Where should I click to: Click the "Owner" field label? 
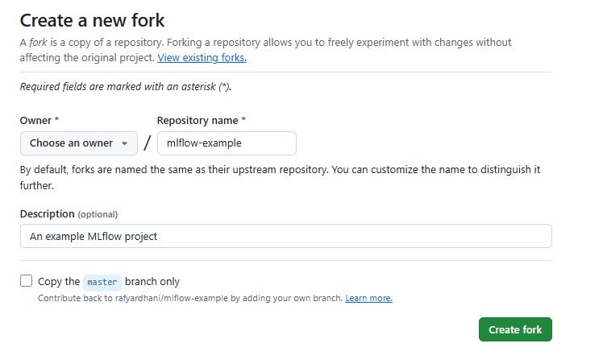click(x=36, y=120)
